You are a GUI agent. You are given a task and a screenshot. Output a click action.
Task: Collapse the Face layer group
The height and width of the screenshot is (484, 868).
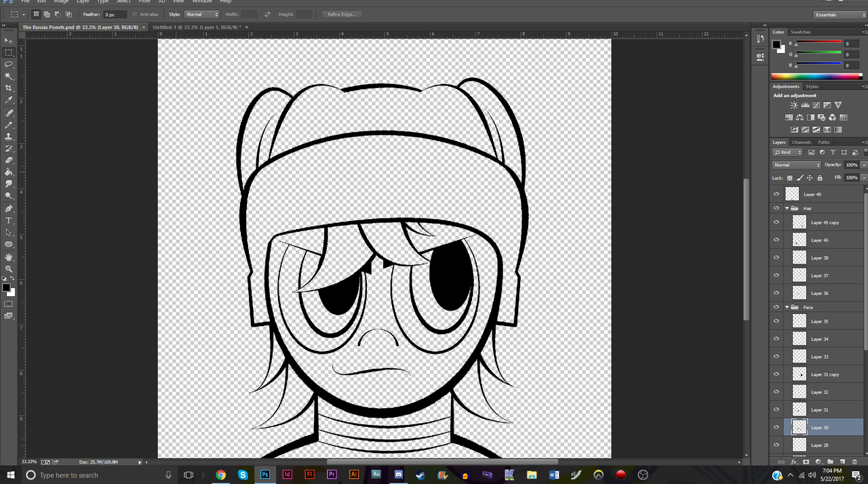coord(787,307)
